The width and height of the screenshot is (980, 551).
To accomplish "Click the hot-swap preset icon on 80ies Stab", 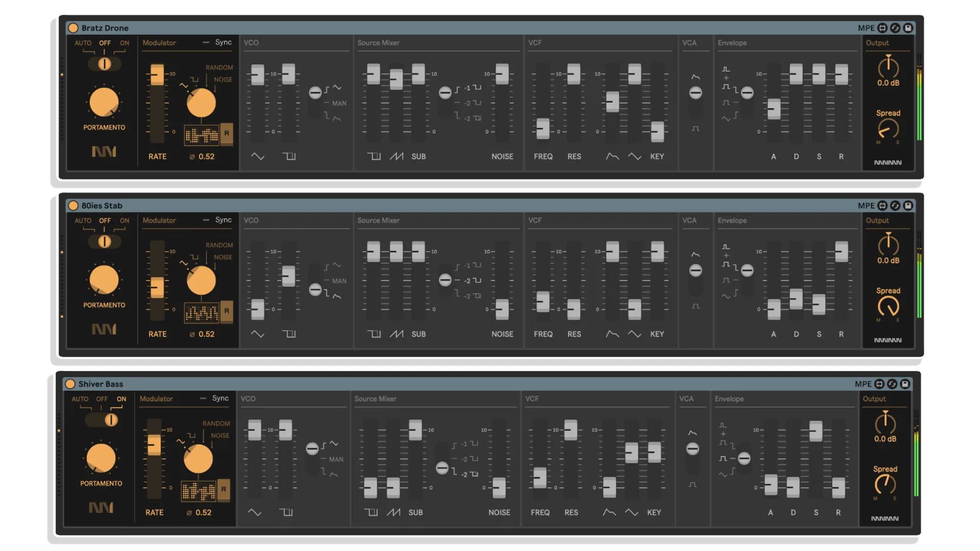I will (895, 206).
